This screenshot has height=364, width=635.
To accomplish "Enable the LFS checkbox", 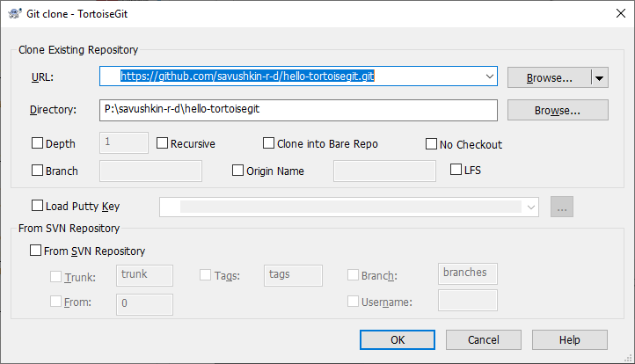I will click(x=456, y=169).
